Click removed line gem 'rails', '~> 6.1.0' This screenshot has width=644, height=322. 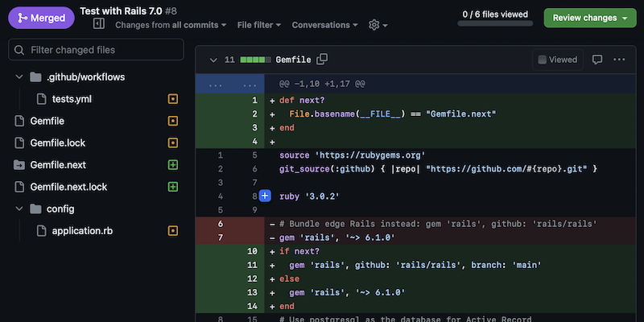pyautogui.click(x=336, y=237)
